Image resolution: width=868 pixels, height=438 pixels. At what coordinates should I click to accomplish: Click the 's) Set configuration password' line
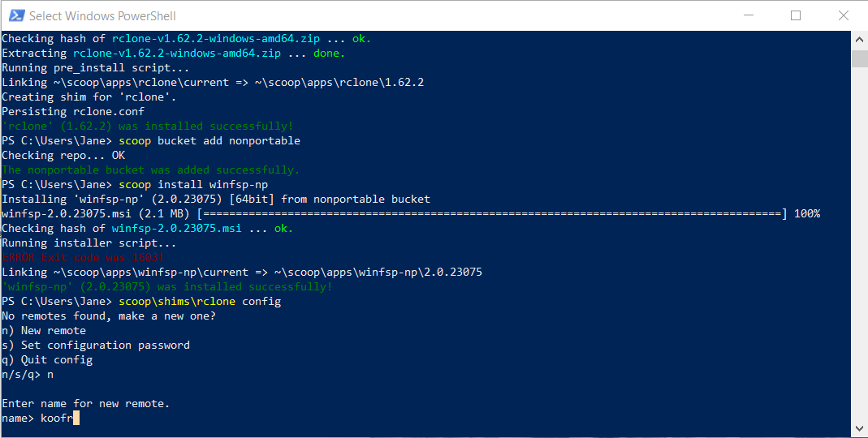point(96,345)
